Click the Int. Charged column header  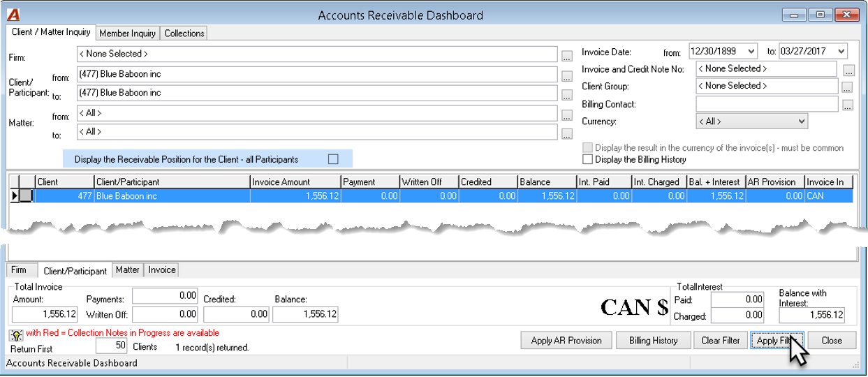(658, 182)
